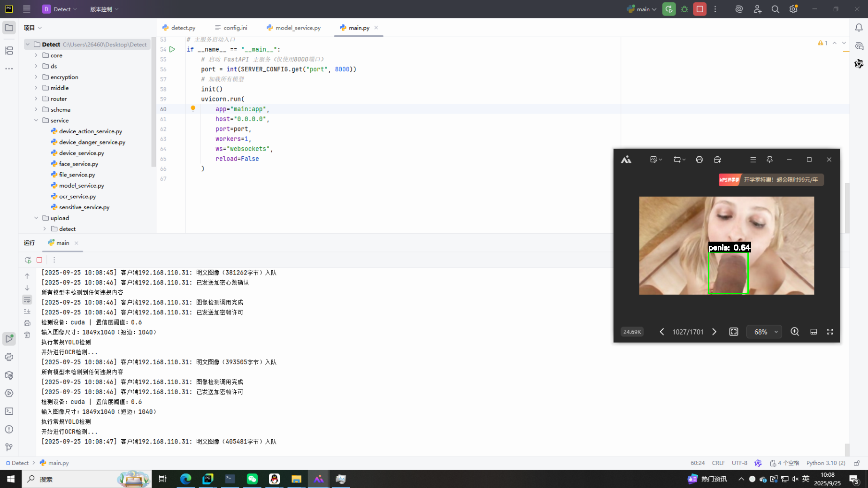Click the Python 3.10 (2) interpreter selector
Viewport: 868px width, 488px height.
(825, 463)
